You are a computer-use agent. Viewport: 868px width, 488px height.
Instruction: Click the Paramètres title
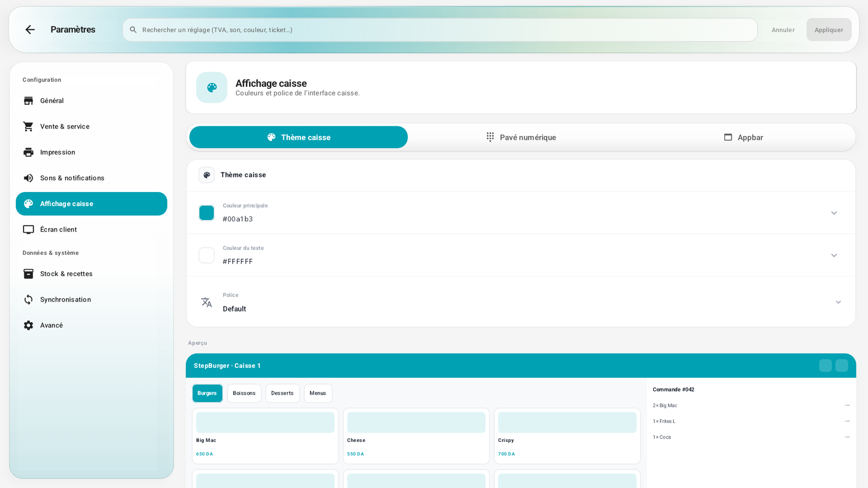(73, 30)
